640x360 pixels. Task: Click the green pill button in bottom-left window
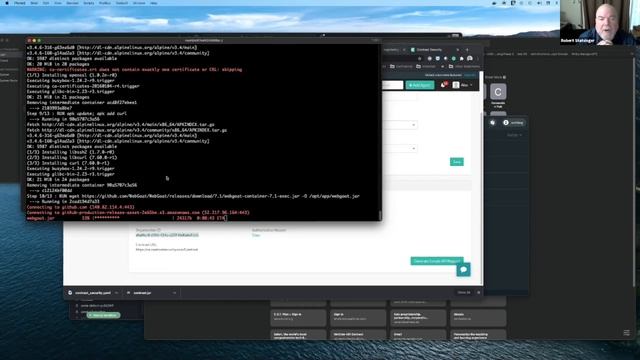pos(103,315)
